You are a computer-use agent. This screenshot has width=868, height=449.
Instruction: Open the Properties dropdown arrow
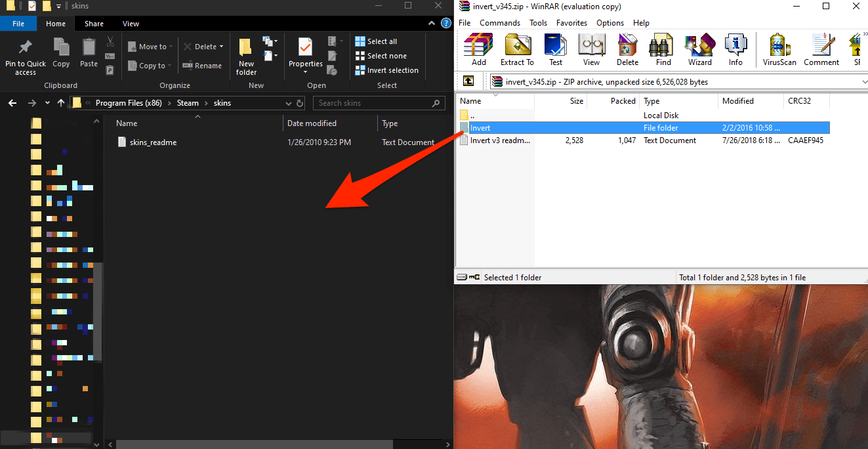(x=306, y=72)
